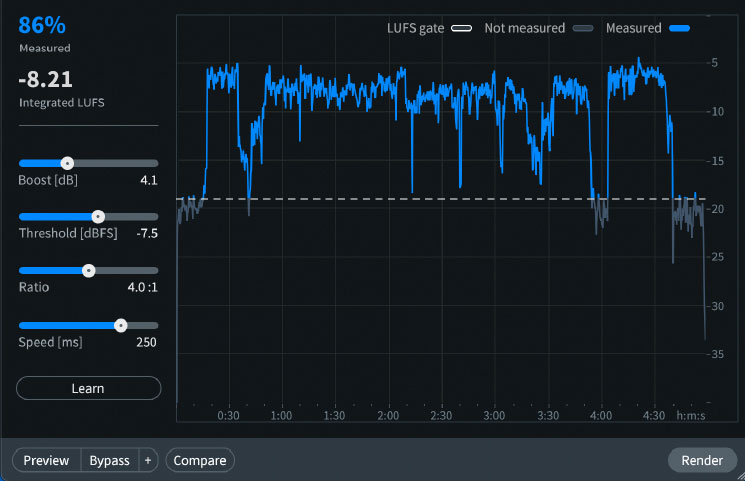Viewport: 745px width, 481px height.
Task: Click the 4:00 mark on the time axis
Action: coord(601,415)
